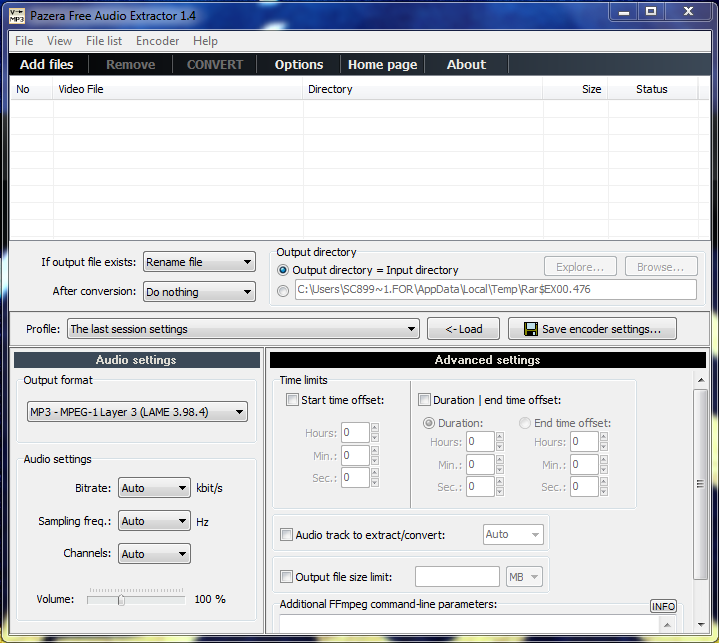Click the Volume slider handle
The width and height of the screenshot is (719, 643).
121,599
